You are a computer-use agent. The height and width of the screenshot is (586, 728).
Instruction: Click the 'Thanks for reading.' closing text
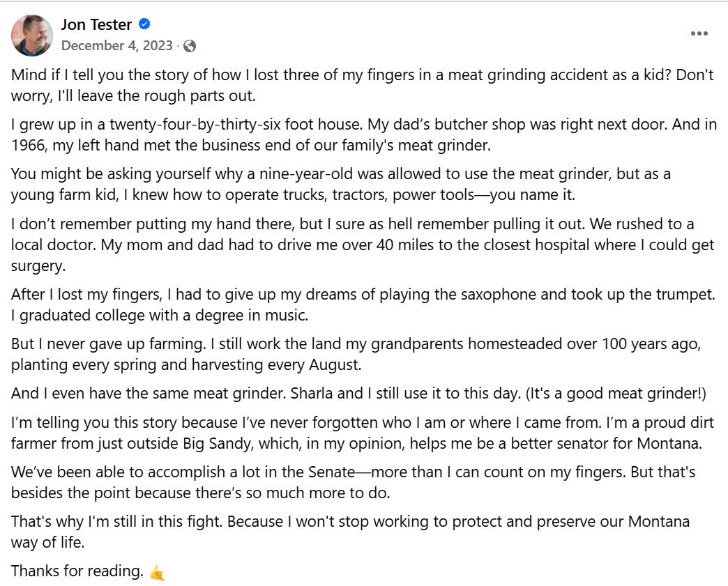click(77, 571)
